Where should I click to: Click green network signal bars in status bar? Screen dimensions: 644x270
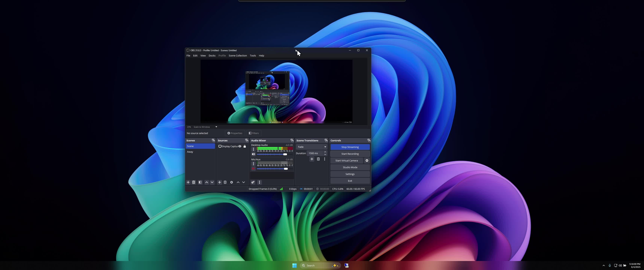click(281, 189)
